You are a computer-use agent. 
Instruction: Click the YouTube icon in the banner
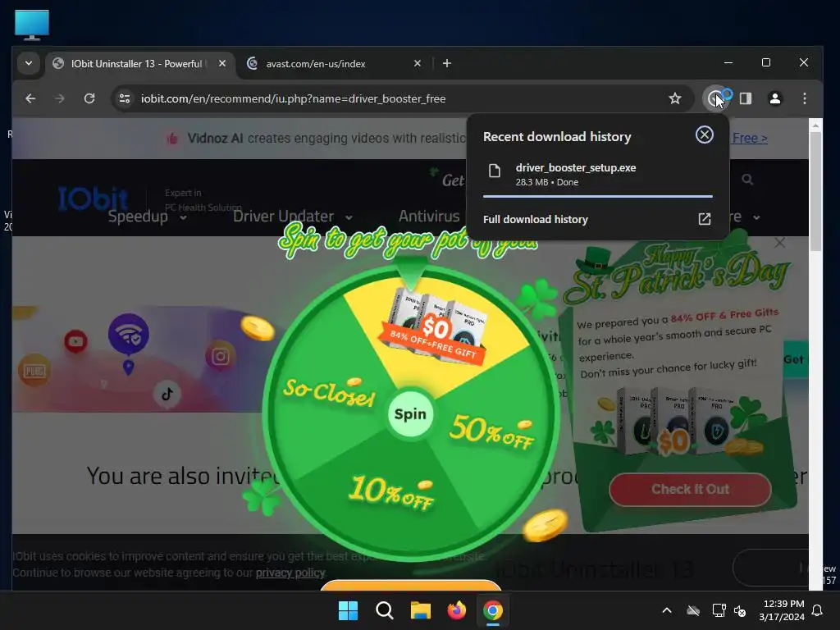75,341
